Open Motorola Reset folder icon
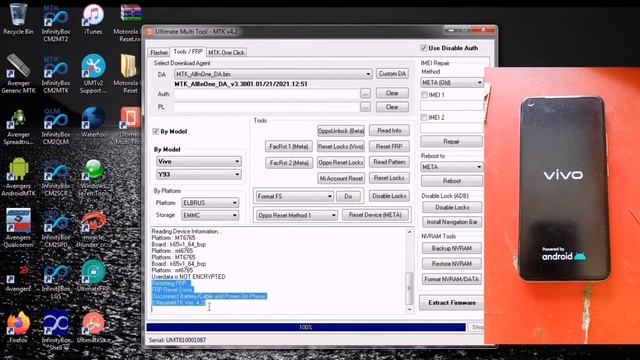640x360 pixels. pyautogui.click(x=129, y=74)
